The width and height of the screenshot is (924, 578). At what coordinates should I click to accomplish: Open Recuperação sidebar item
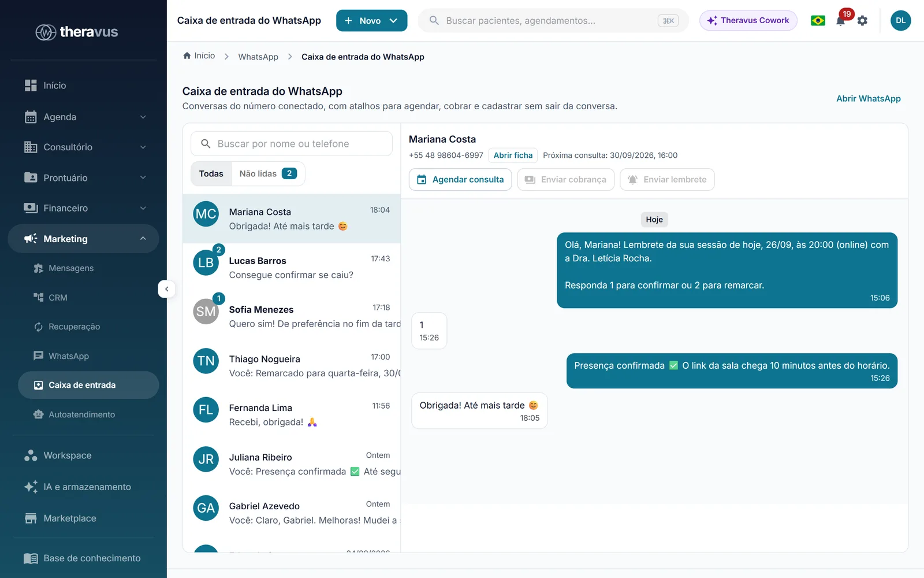point(74,327)
